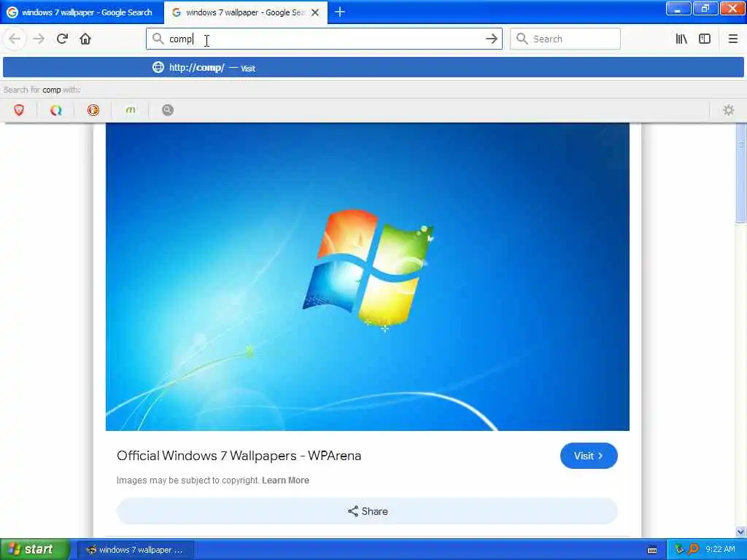The height and width of the screenshot is (560, 747).
Task: Search comp with the DuckDuckGo engine
Action: coord(93,110)
